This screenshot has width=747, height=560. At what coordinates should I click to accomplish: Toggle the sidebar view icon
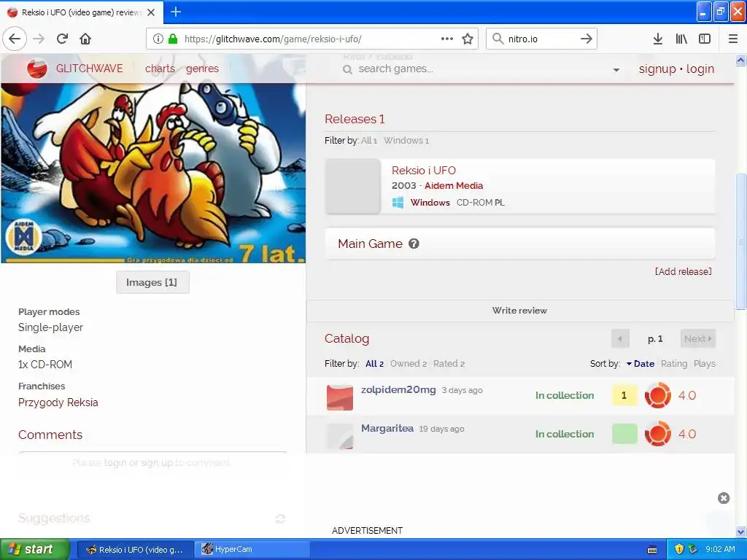pos(705,39)
